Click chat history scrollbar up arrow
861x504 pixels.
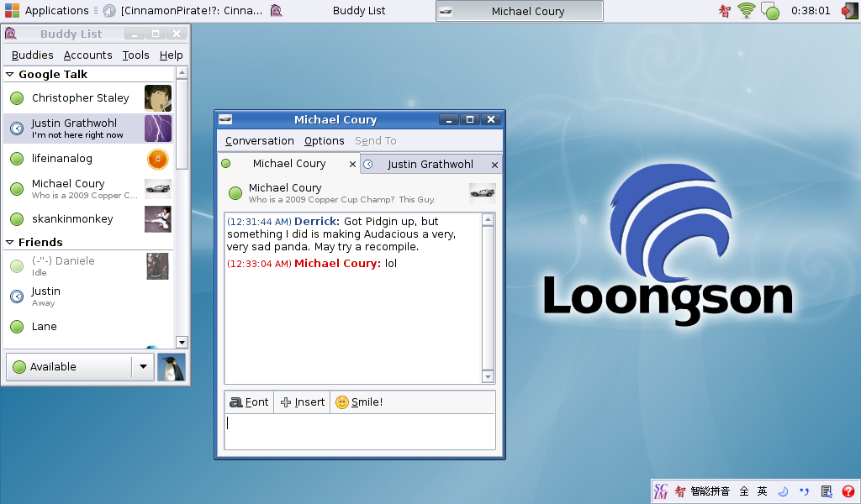[x=488, y=220]
